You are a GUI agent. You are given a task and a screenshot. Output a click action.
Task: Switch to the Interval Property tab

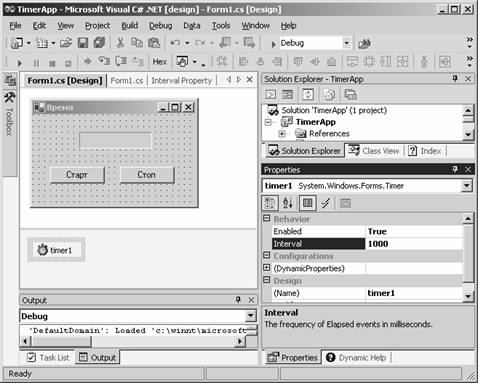coord(182,81)
